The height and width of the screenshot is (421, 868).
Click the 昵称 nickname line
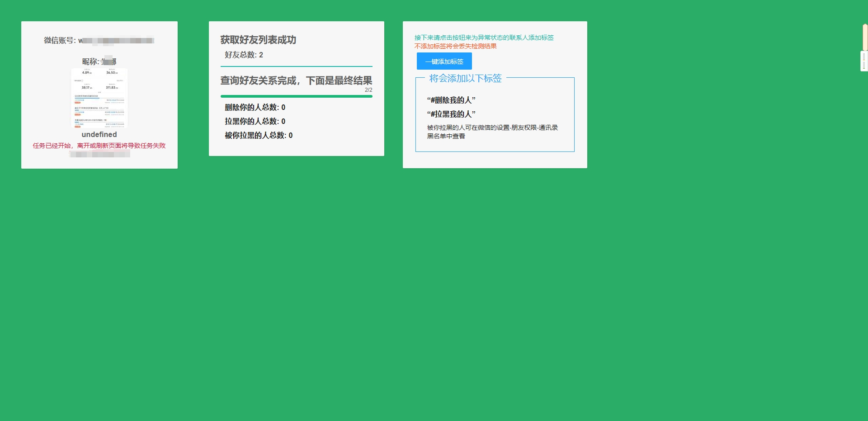(99, 61)
